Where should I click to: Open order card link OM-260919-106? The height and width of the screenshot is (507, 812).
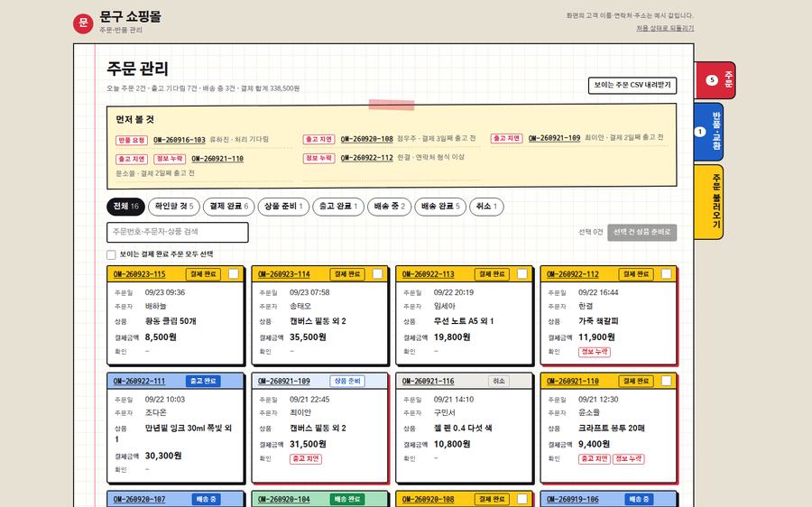click(x=573, y=499)
